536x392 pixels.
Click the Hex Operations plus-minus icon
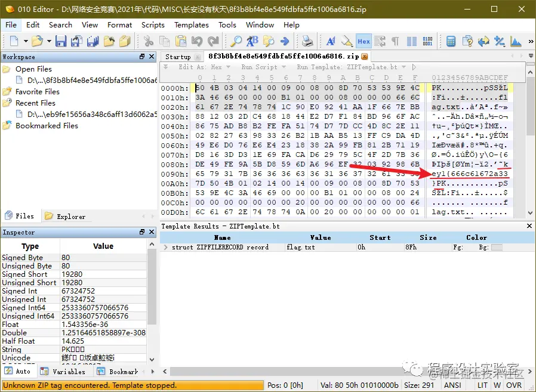pos(500,41)
